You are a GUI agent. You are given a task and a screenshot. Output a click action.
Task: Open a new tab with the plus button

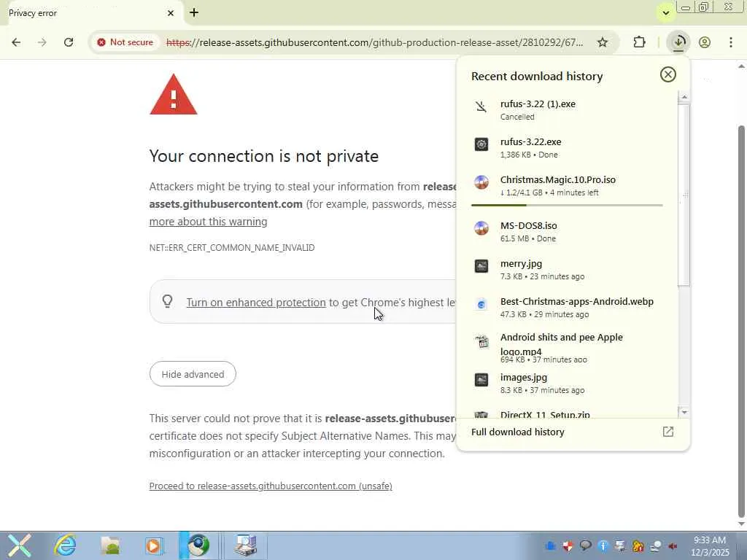coord(194,13)
